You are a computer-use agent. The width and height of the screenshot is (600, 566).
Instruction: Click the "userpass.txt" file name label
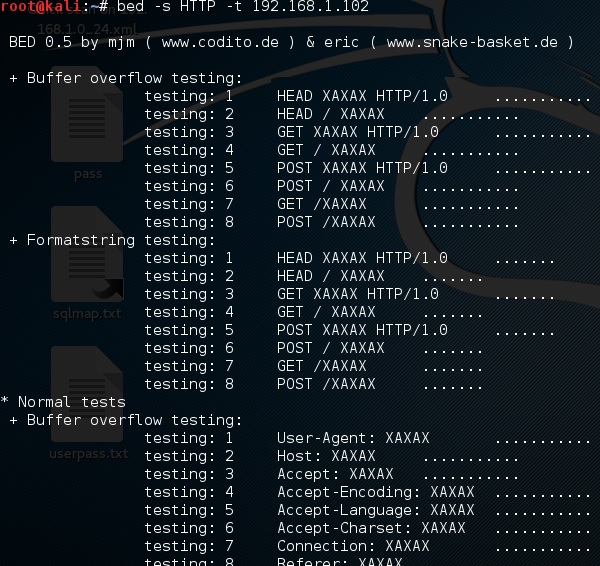tap(88, 454)
